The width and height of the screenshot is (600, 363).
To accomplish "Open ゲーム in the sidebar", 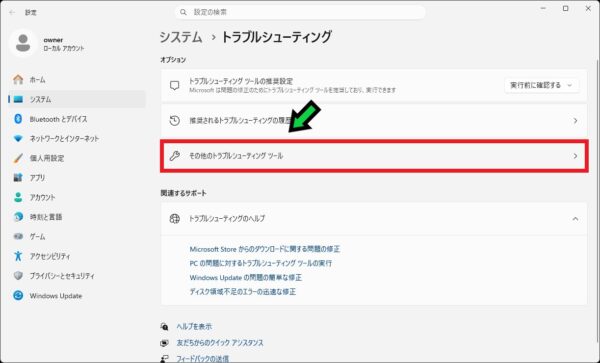I will (77, 237).
